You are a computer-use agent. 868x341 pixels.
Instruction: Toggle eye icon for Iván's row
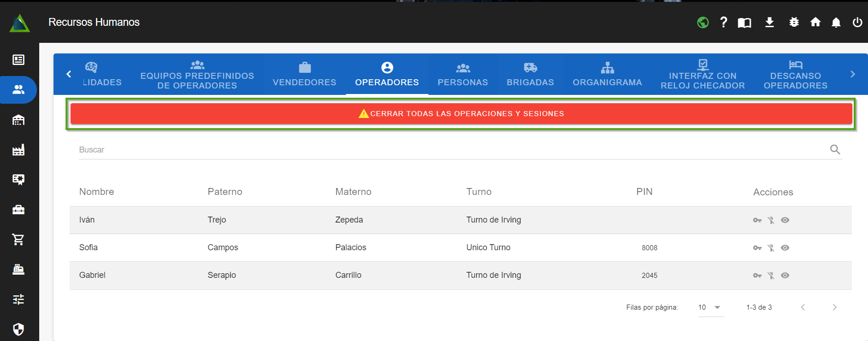[785, 220]
